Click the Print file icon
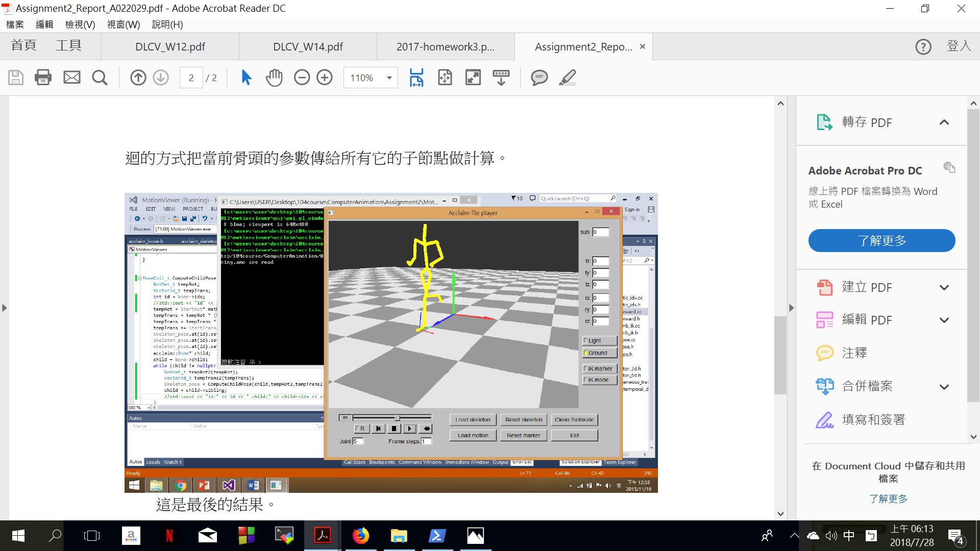This screenshot has width=980, height=551. [x=43, y=78]
